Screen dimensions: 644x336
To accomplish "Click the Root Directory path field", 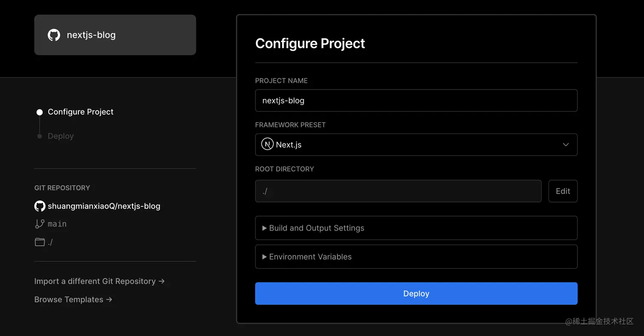I will 398,191.
